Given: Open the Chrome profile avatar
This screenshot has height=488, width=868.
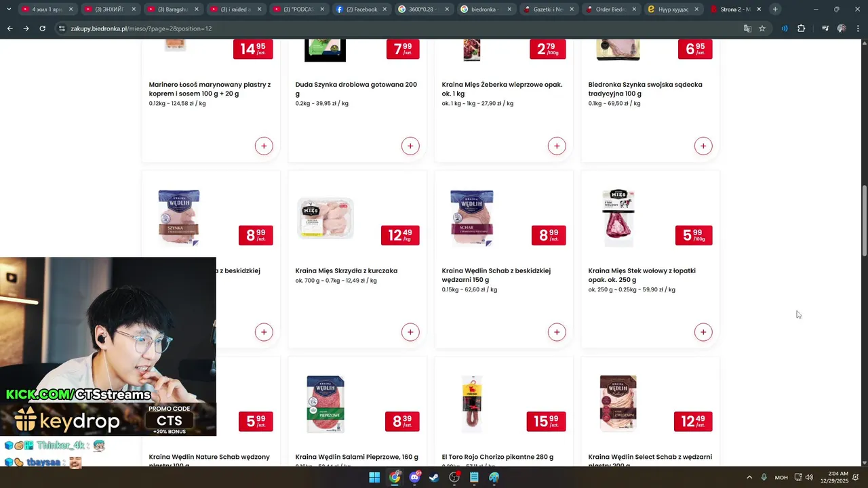Looking at the screenshot, I should (x=842, y=28).
